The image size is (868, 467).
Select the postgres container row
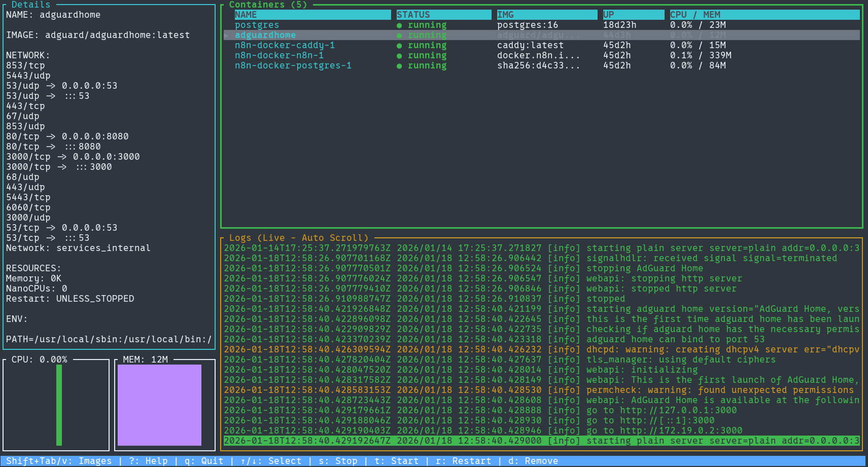coord(257,25)
